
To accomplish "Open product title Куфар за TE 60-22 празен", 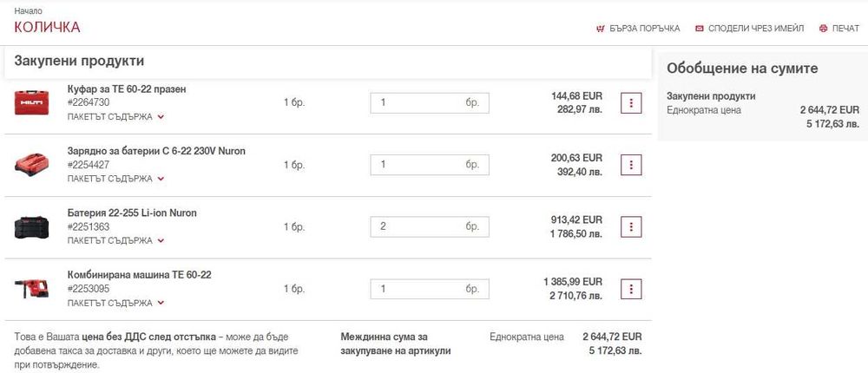I will (x=127, y=89).
